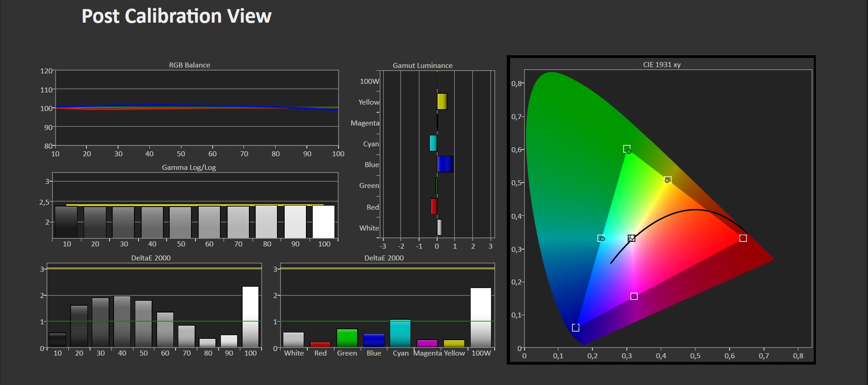Click the Green bar in color DeltaE chart

[x=347, y=338]
